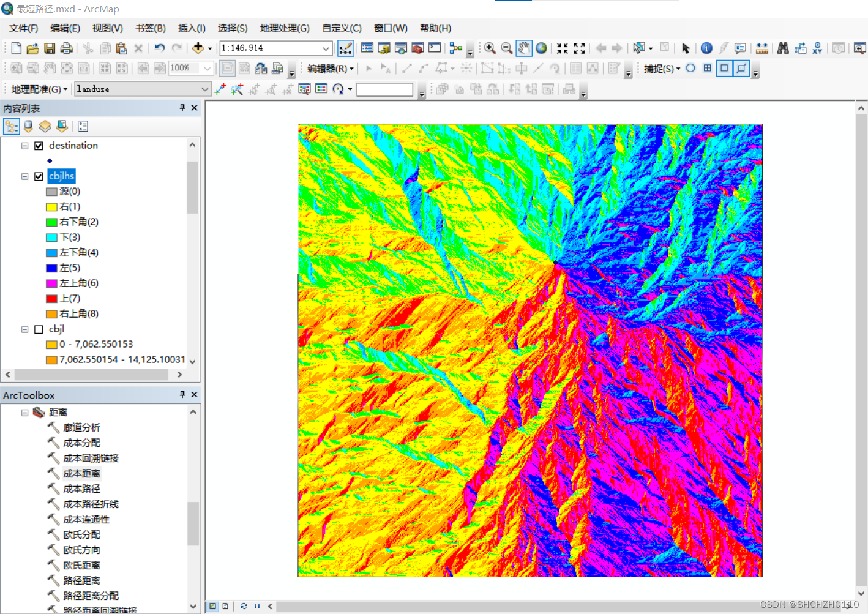Add data with the plus diamond icon
868x614 pixels.
pos(198,48)
